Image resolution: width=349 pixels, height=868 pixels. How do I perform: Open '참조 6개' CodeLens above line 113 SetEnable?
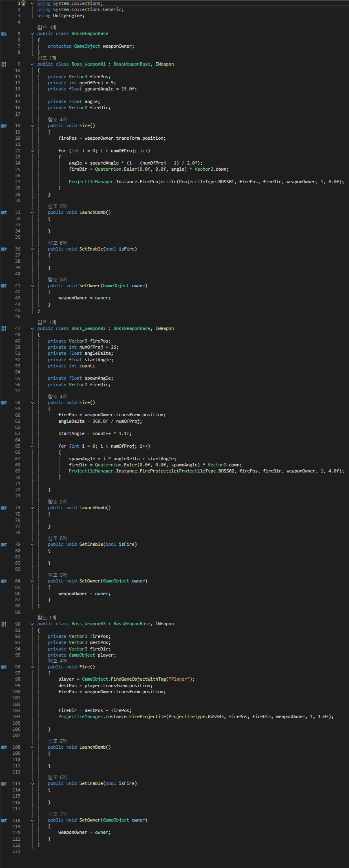click(x=57, y=778)
